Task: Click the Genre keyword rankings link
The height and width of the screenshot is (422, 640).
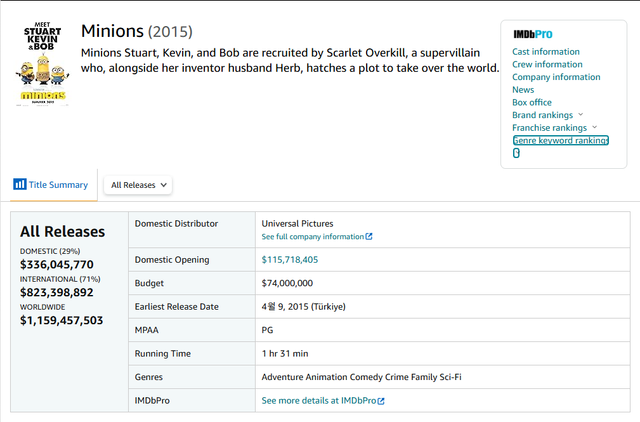Action: [x=560, y=140]
